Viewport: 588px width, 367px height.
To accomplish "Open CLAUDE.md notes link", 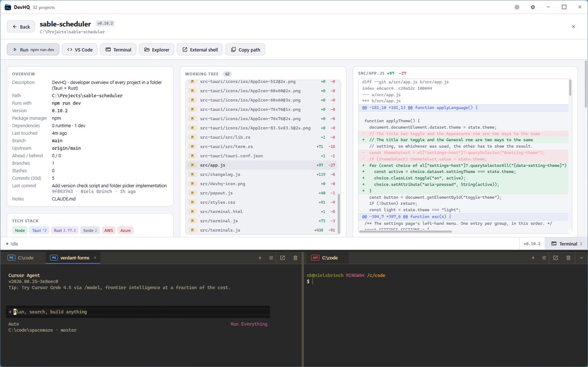I will tap(64, 199).
